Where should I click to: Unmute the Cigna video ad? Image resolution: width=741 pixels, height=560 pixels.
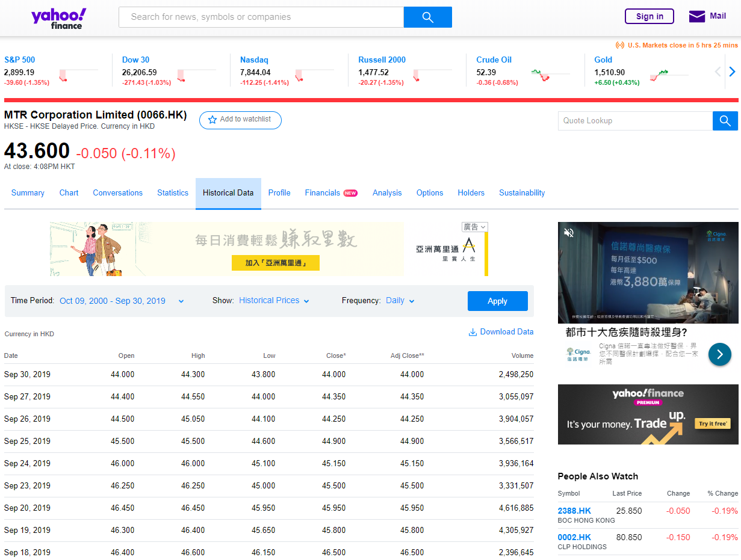[x=569, y=233]
